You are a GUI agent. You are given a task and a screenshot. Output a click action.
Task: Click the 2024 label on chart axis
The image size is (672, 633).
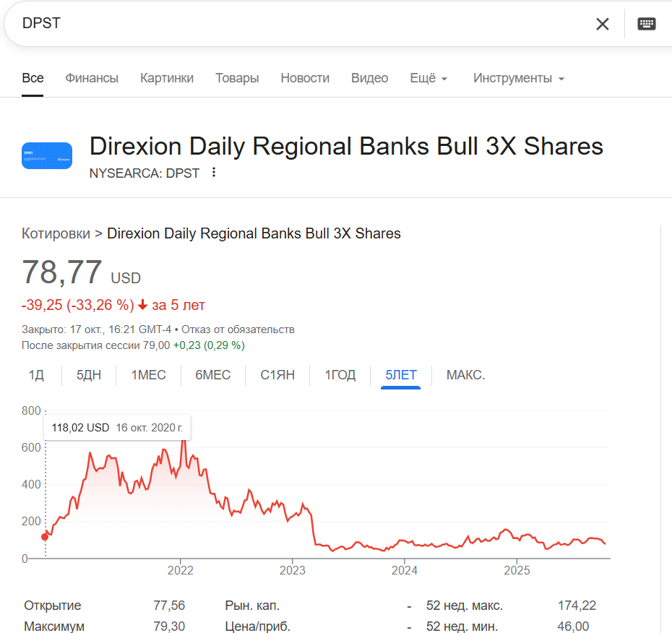pyautogui.click(x=405, y=570)
